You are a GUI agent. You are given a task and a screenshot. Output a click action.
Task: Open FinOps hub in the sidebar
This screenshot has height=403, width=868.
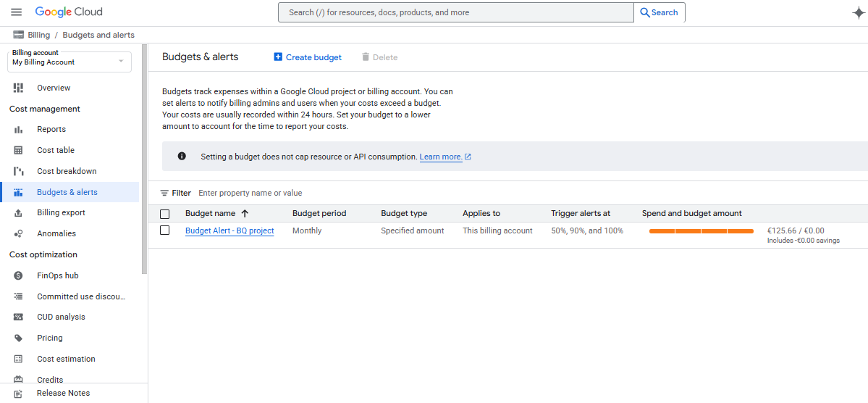(58, 275)
